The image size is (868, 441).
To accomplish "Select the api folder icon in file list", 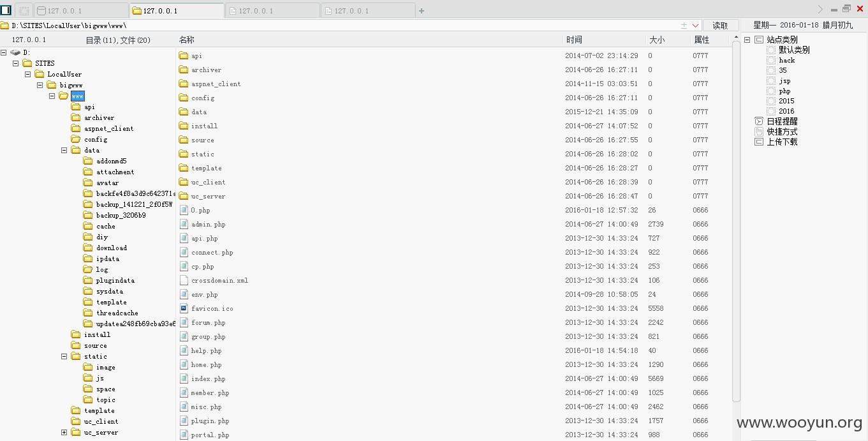I will coord(184,56).
